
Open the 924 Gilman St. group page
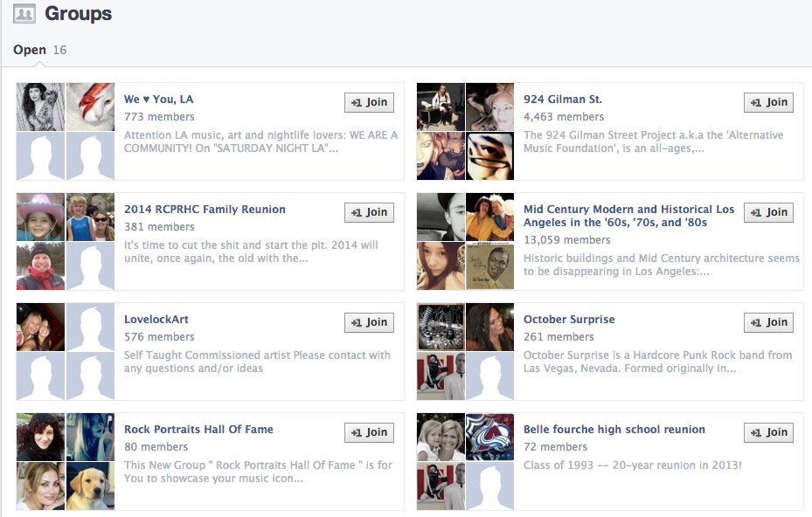[x=562, y=100]
